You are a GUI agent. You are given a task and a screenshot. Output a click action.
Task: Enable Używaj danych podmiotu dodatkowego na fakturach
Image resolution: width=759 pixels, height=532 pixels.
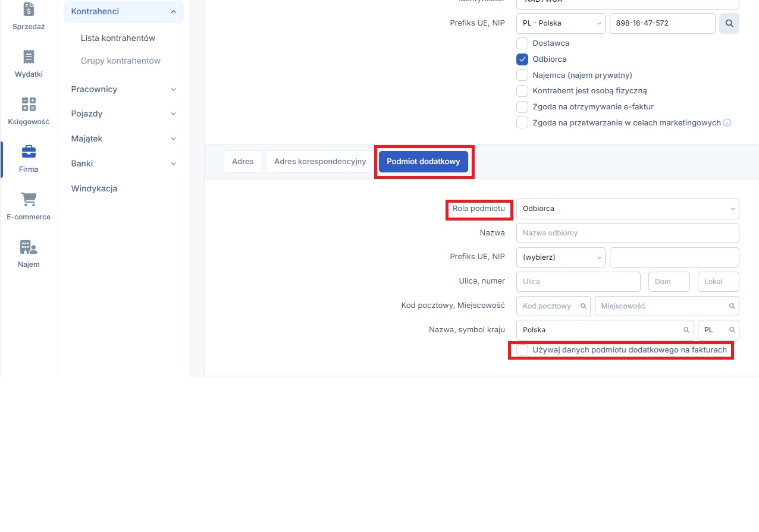(x=522, y=350)
